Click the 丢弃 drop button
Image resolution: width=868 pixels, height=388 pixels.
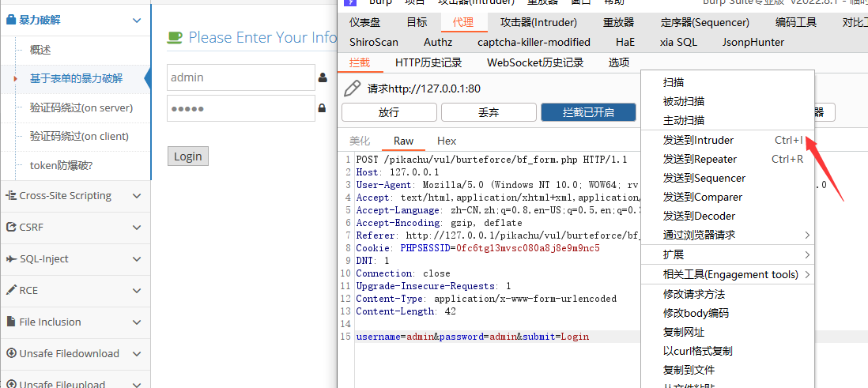click(489, 112)
